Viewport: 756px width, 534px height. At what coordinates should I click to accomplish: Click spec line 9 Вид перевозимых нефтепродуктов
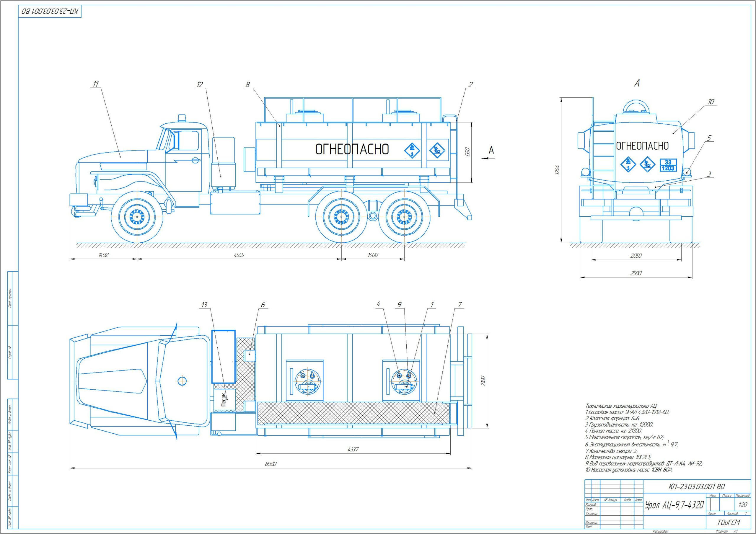[x=644, y=464]
